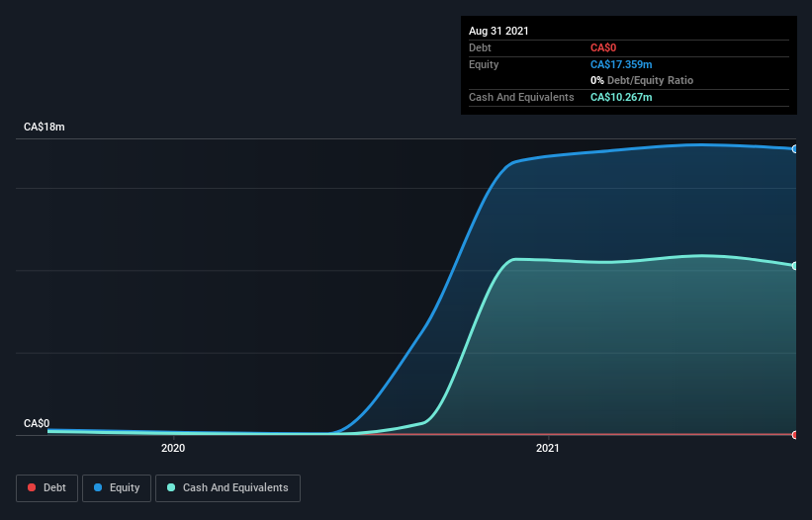This screenshot has height=520, width=812.
Task: Click the CA$10.267m cash value
Action: [621, 97]
